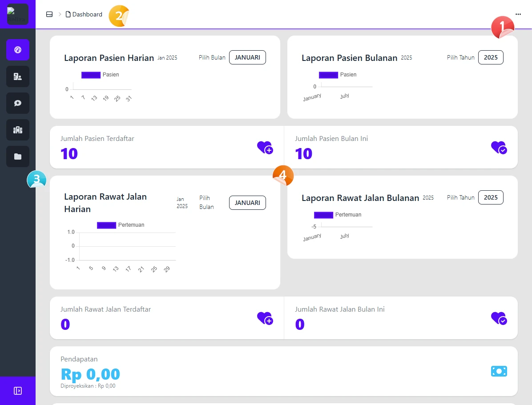Toggle Pertemuan legend in Rawat Jalan Harian chart
The image size is (532, 405).
[x=121, y=225]
